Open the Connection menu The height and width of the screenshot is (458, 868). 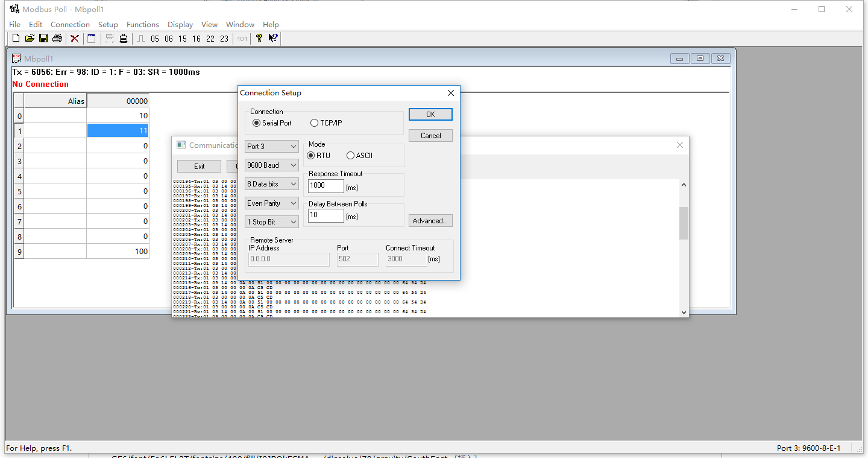tap(70, 25)
